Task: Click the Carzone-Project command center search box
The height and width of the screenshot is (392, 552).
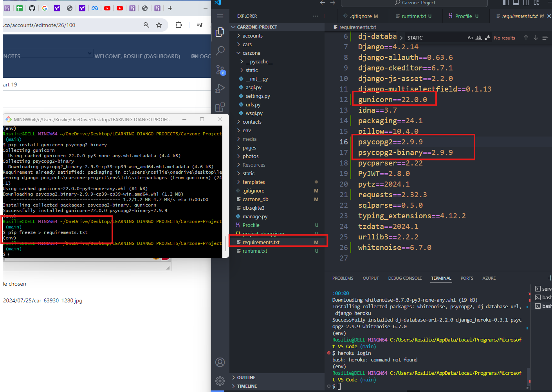Action: [x=414, y=3]
